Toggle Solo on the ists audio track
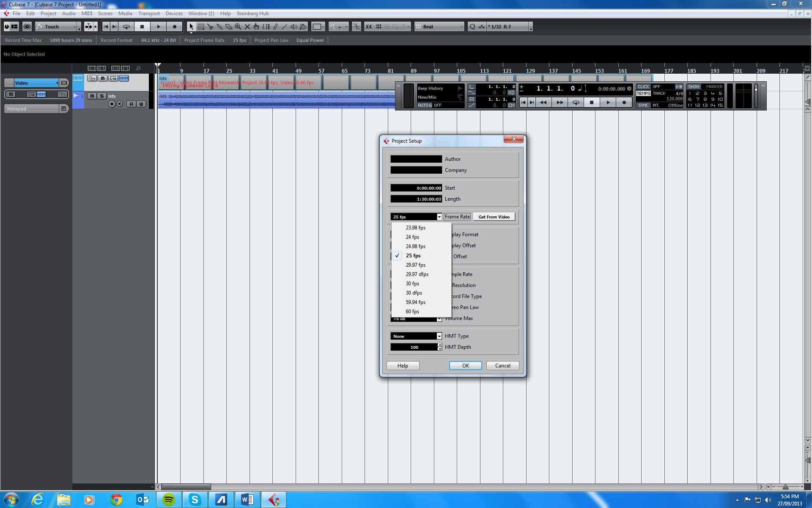Screen dimensions: 812x508 (x=101, y=96)
